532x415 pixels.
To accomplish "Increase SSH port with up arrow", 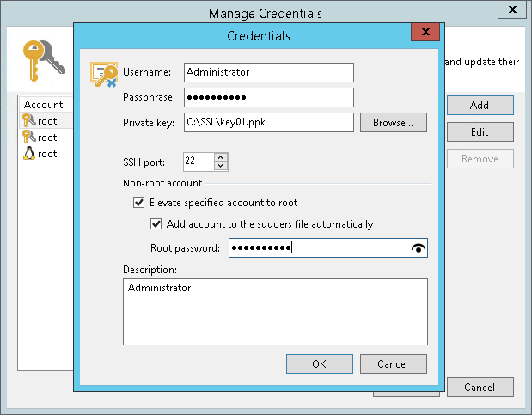I will [x=221, y=156].
